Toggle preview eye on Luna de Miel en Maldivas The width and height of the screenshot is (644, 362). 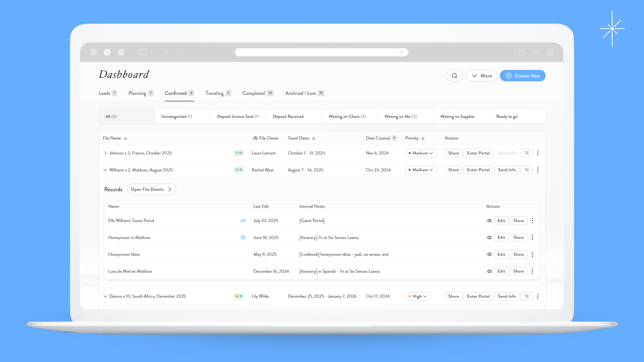(x=489, y=271)
